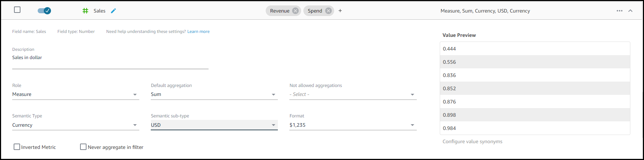Open Format dropdown showing $1,235
Image resolution: width=644 pixels, height=160 pixels.
click(353, 125)
